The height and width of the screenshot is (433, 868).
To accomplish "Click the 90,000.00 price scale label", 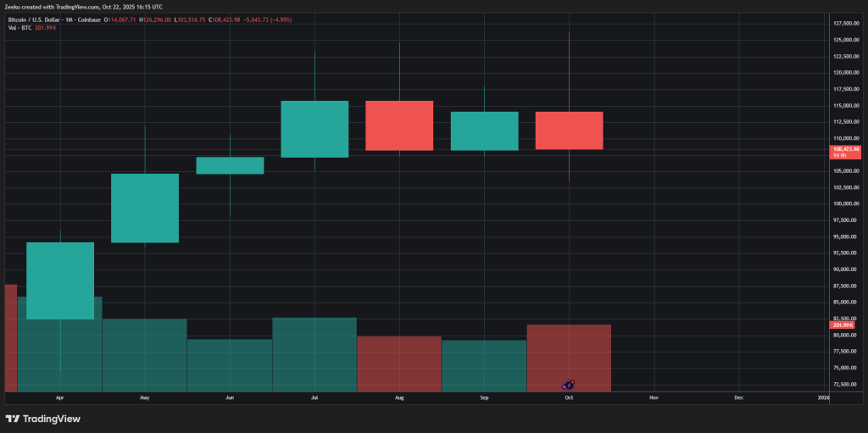I will click(846, 269).
